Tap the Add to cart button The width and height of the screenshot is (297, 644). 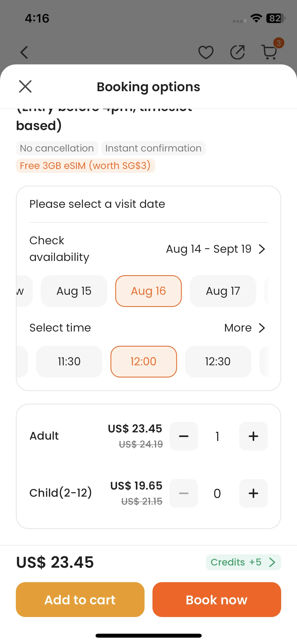click(80, 600)
